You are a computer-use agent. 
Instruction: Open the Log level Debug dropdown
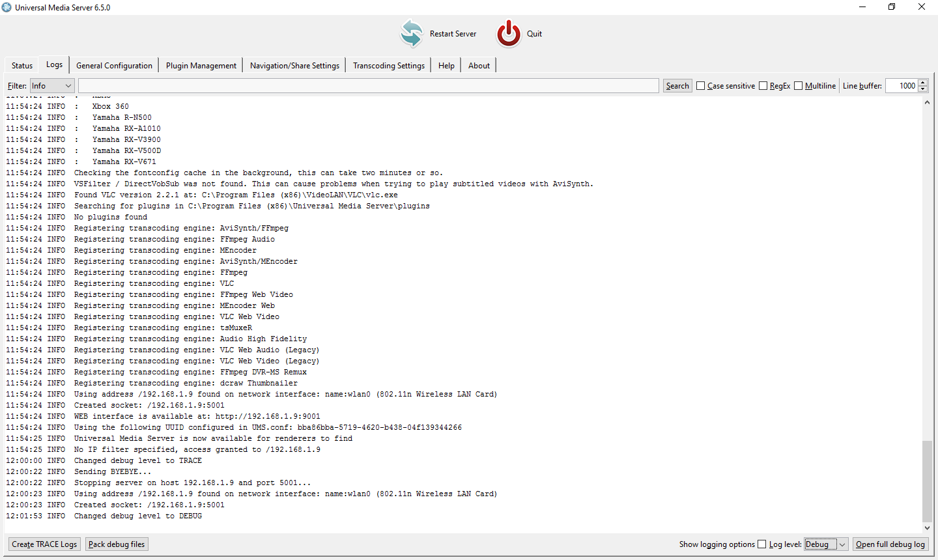pos(826,544)
